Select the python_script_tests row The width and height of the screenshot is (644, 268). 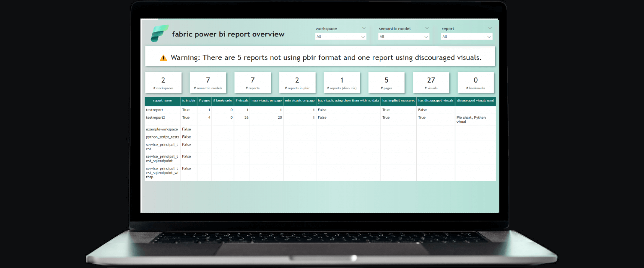(x=162, y=137)
